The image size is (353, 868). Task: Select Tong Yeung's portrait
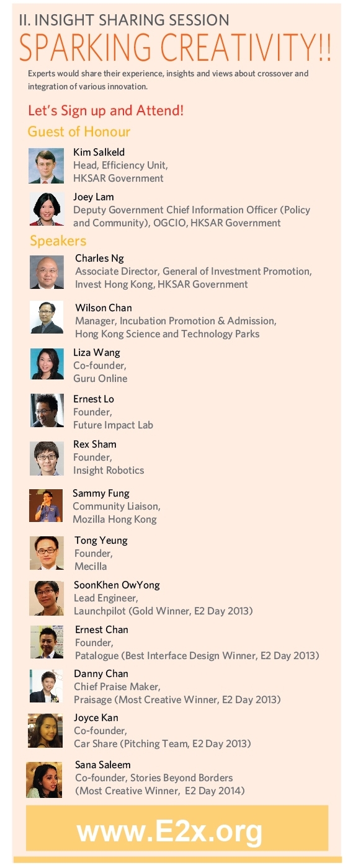pyautogui.click(x=47, y=553)
